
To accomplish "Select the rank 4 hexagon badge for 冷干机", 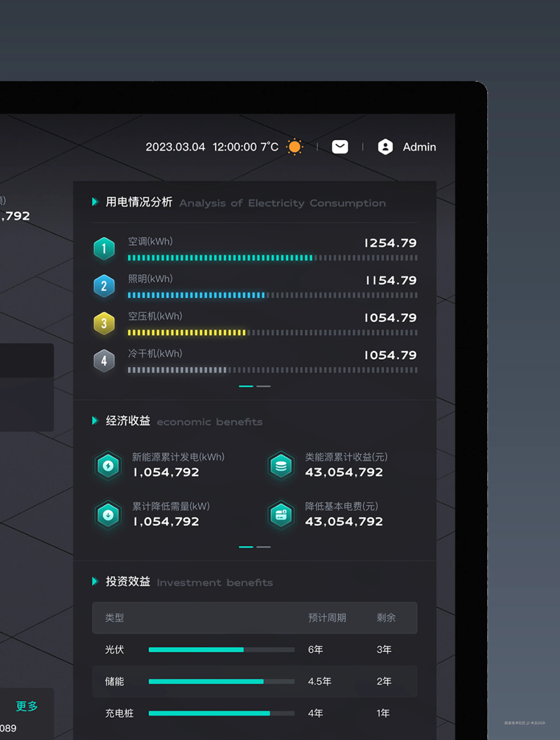I will pos(104,361).
